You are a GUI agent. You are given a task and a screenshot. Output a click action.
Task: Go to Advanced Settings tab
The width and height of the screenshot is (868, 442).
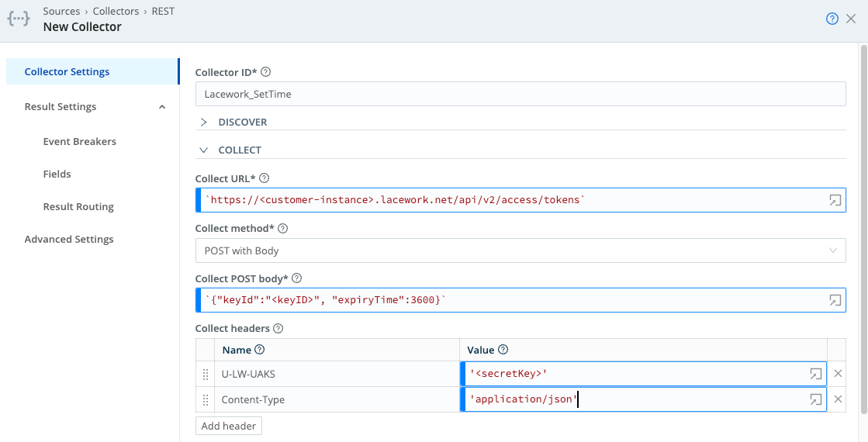69,240
